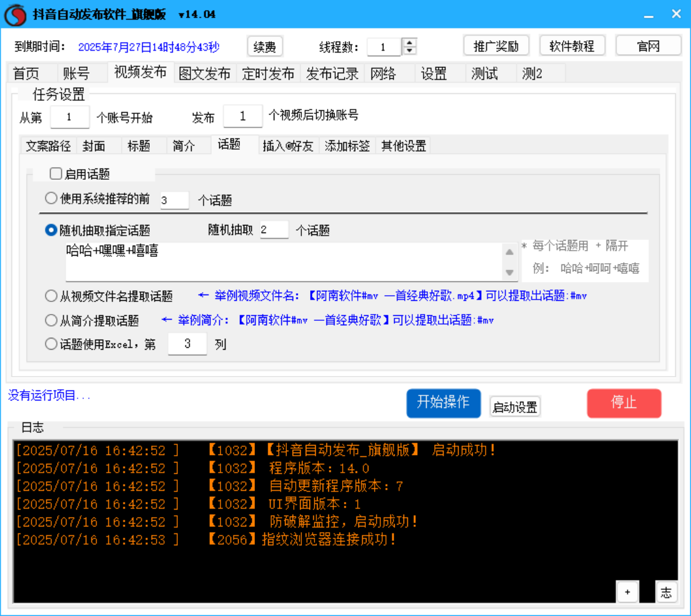Click the red 停止 button
Screen dimensions: 691x616
point(624,403)
